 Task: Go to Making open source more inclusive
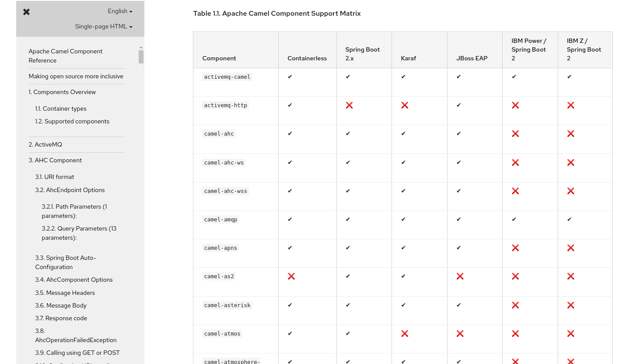[76, 76]
